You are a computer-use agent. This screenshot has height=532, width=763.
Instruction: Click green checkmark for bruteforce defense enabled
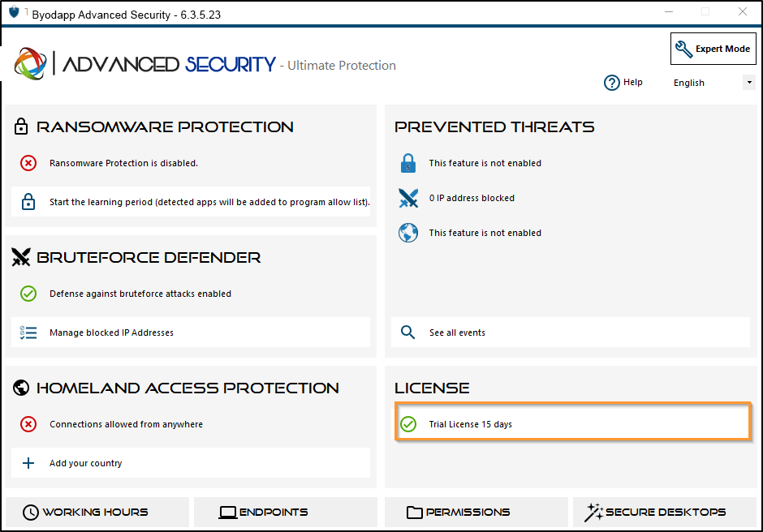[x=28, y=294]
